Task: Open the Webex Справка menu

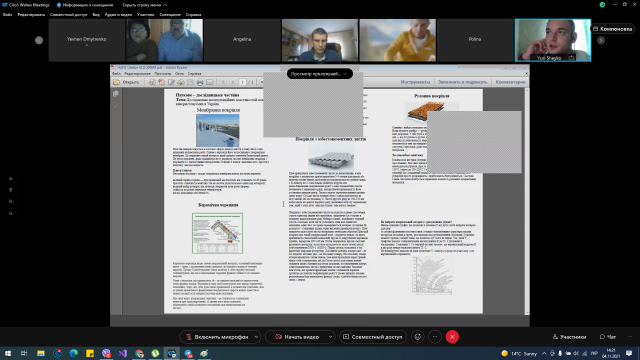Action: pyautogui.click(x=193, y=15)
